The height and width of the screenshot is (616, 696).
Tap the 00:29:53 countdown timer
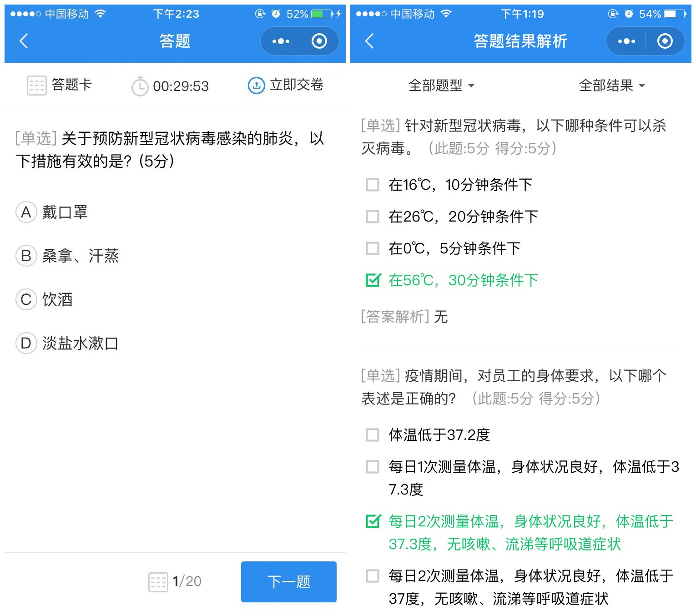(171, 86)
